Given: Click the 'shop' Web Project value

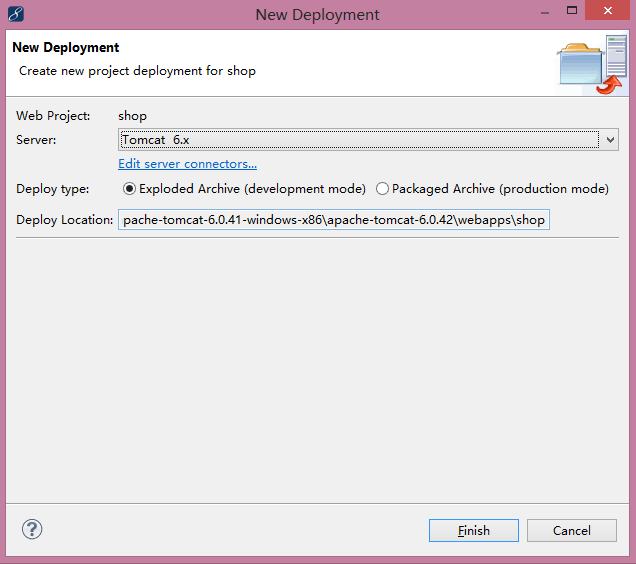Looking at the screenshot, I should [133, 116].
